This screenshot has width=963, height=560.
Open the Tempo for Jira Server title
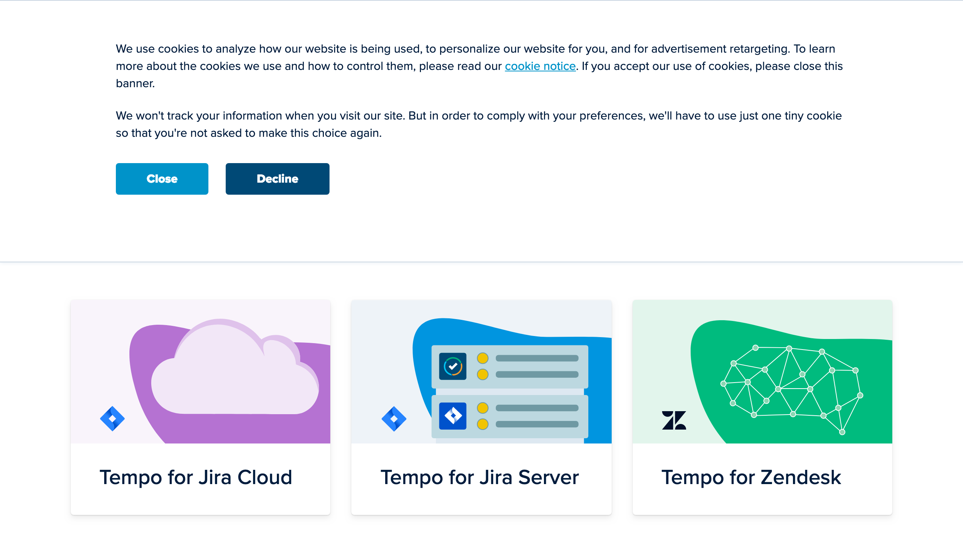pos(480,477)
